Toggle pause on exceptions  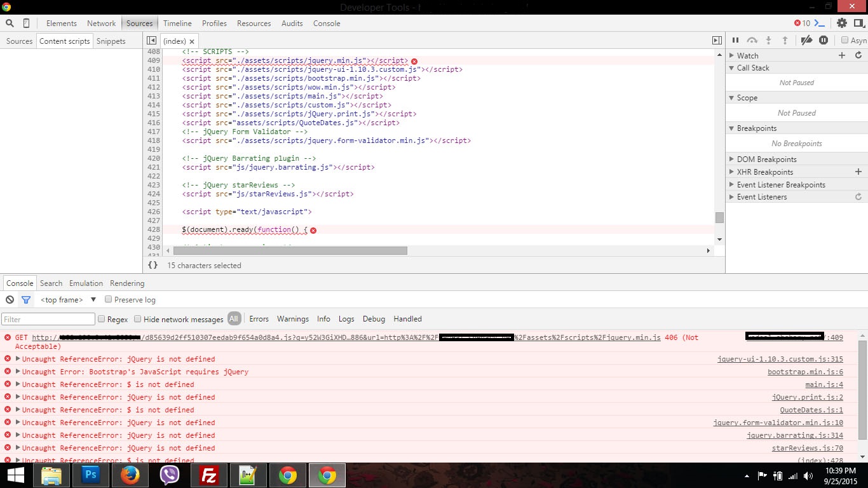click(x=824, y=41)
